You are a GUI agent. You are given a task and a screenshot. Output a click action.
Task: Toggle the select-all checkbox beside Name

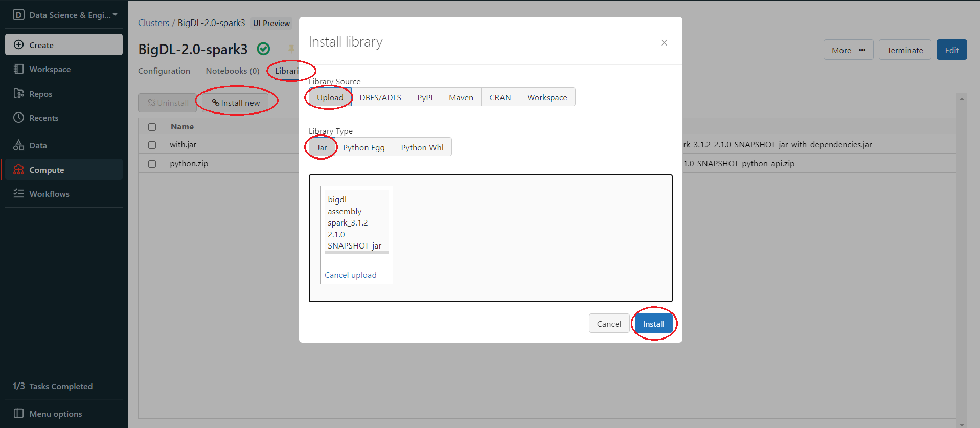pos(152,127)
